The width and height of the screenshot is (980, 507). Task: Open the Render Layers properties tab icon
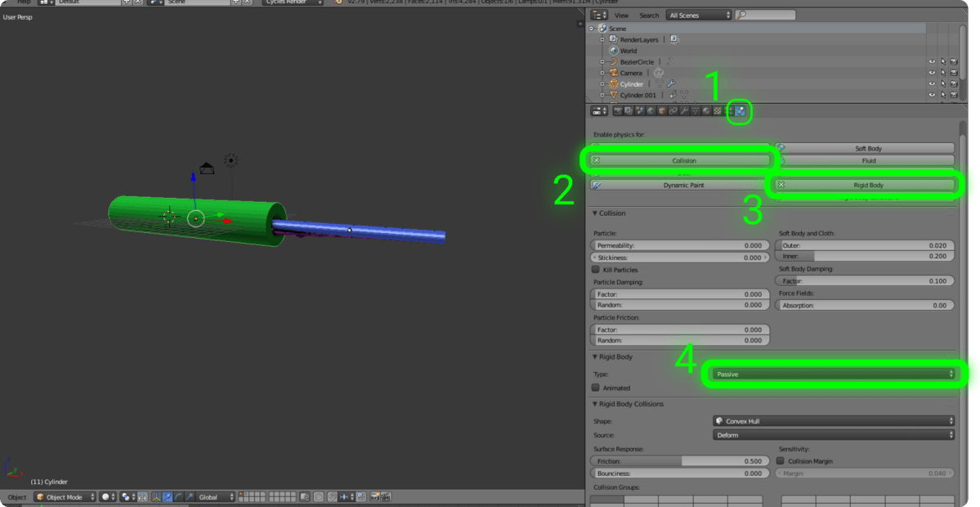pos(628,110)
